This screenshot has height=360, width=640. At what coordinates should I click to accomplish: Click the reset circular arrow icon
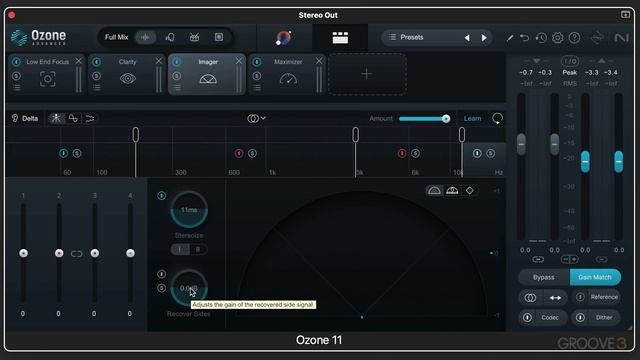497,118
